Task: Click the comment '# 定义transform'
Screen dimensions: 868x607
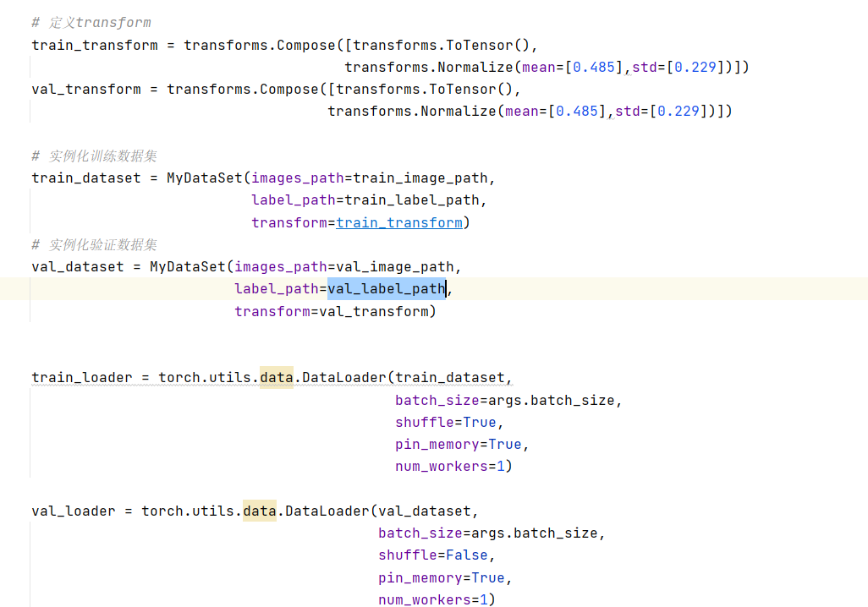Action: point(91,23)
